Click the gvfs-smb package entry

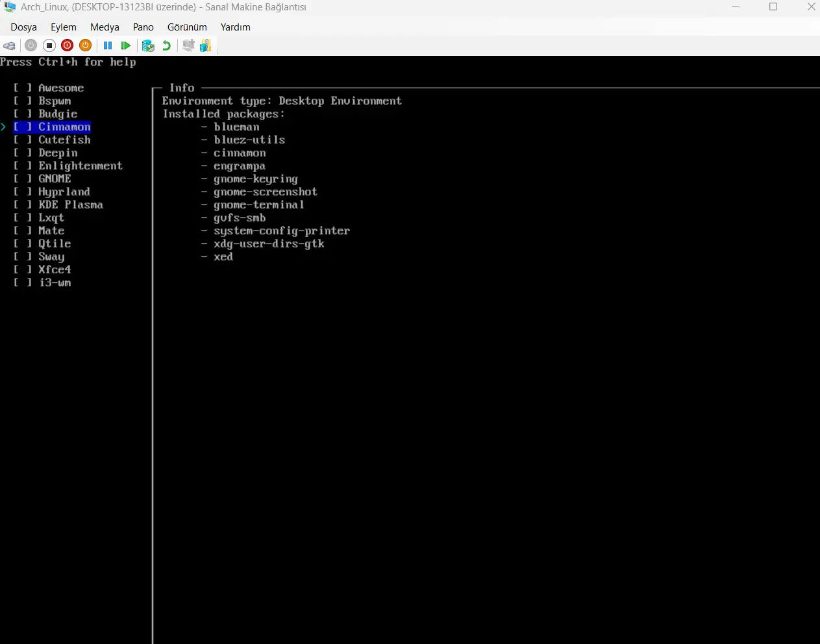click(240, 217)
